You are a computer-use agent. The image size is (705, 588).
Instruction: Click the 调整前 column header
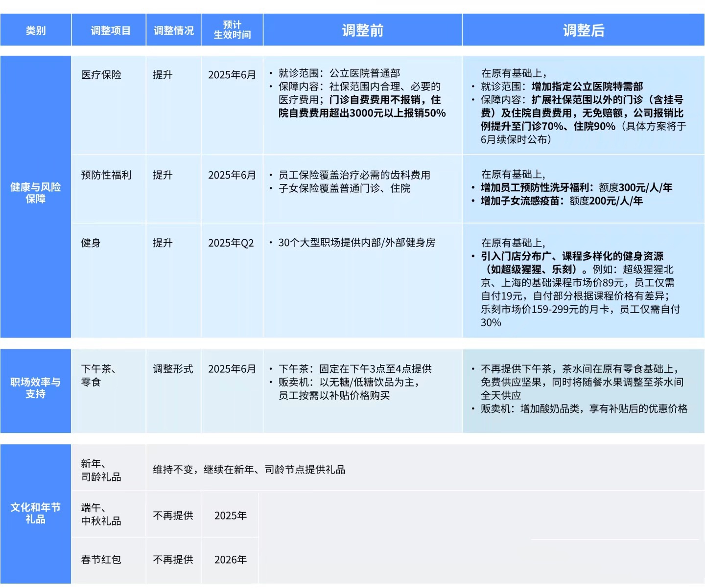362,30
